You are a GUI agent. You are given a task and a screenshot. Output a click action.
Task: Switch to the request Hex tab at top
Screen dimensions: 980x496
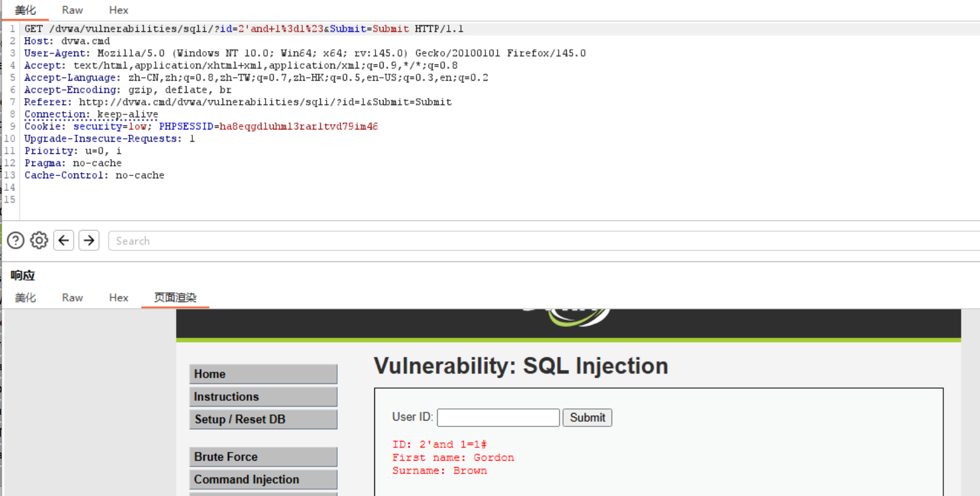coord(118,10)
